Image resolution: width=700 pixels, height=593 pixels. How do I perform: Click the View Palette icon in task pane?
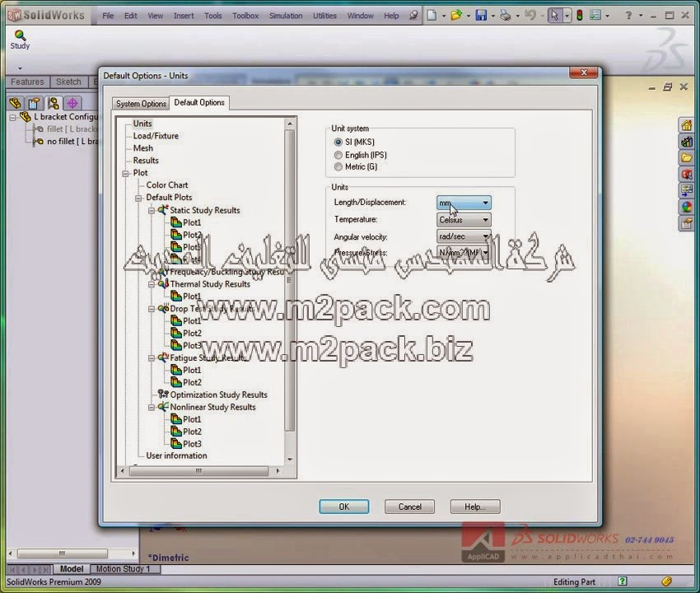687,190
